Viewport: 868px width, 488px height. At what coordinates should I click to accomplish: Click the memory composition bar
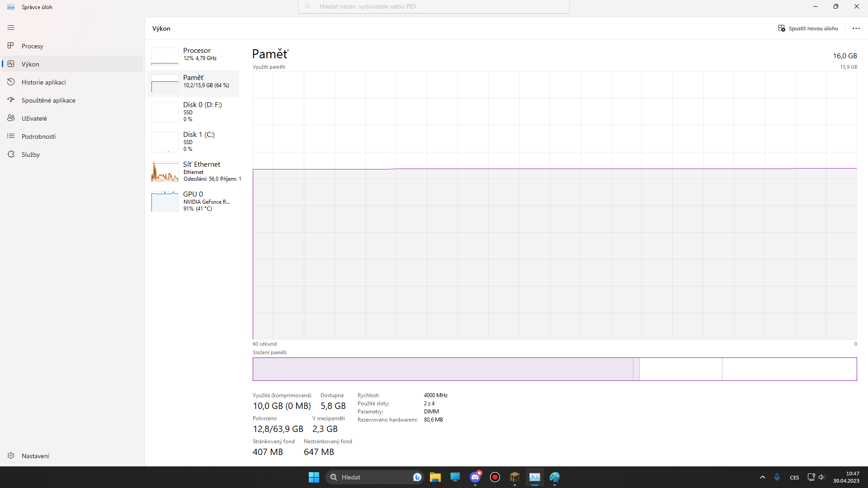[554, 369]
